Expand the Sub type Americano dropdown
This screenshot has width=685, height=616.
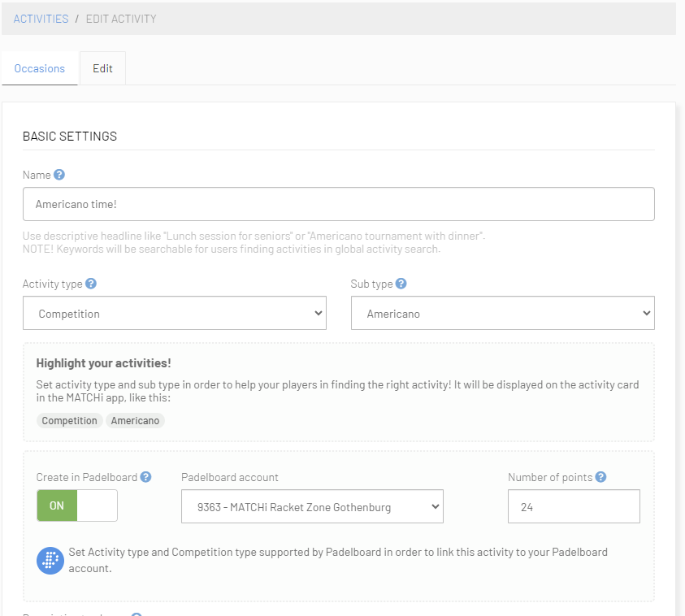pyautogui.click(x=502, y=313)
